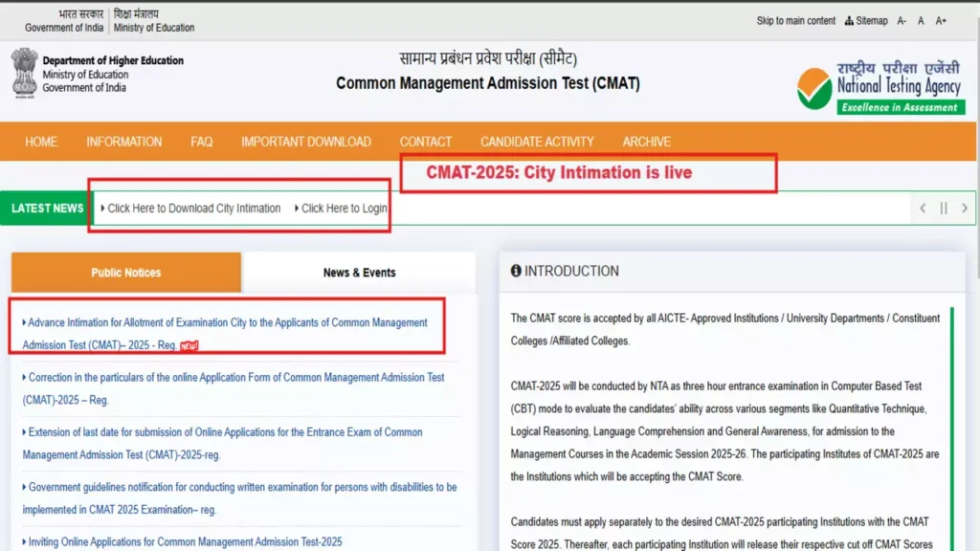Click Here to Login news link
This screenshot has width=980, height=551.
coord(341,208)
